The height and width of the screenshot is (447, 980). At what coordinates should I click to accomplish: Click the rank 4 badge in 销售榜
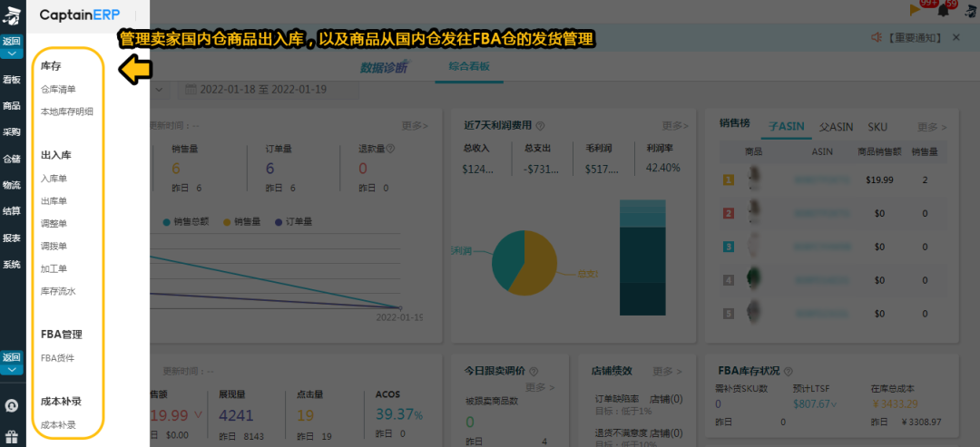click(728, 279)
